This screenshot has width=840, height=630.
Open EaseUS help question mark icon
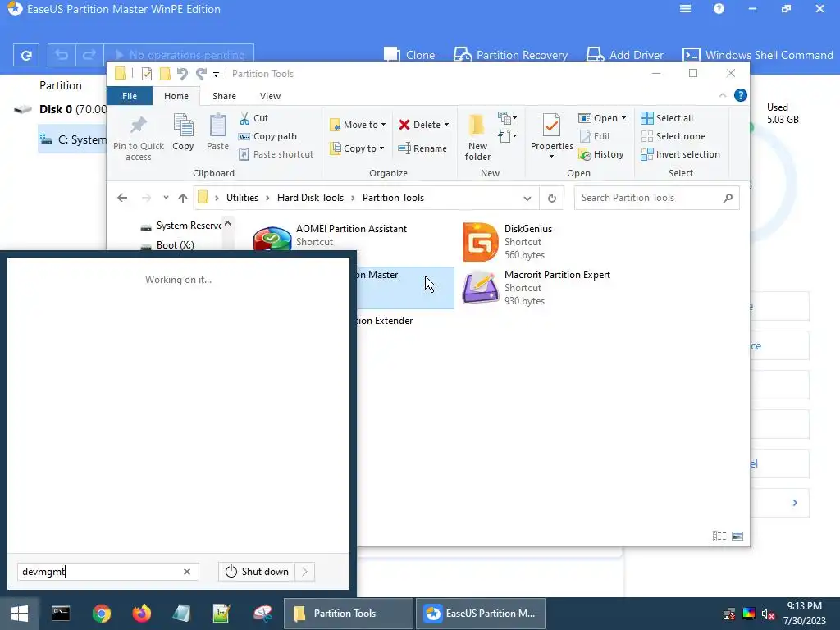(x=719, y=9)
